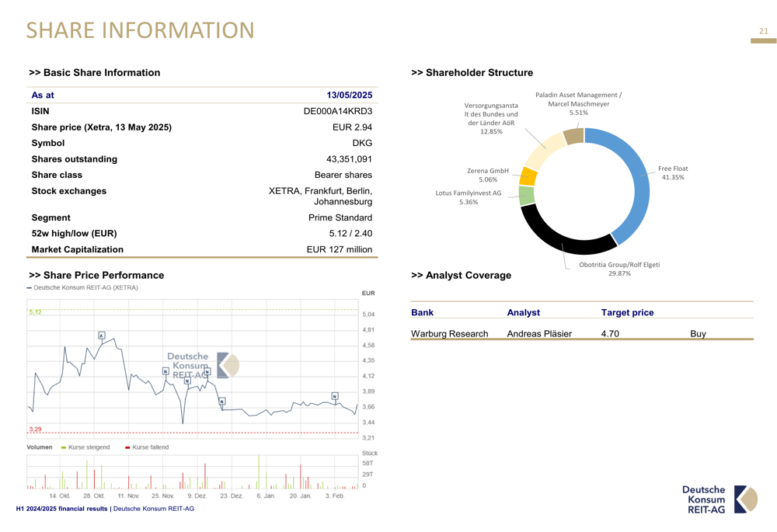This screenshot has height=532, width=777.
Task: Click the 'Stück' volume axis label
Action: coord(370,454)
